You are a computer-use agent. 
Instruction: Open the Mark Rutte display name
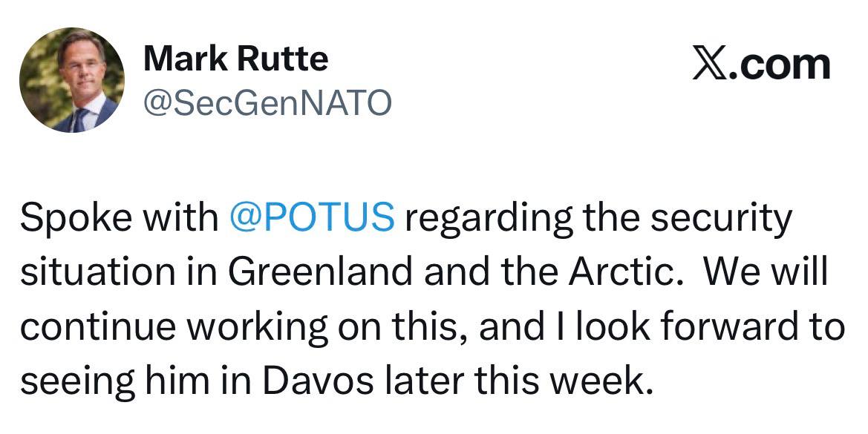pyautogui.click(x=235, y=59)
